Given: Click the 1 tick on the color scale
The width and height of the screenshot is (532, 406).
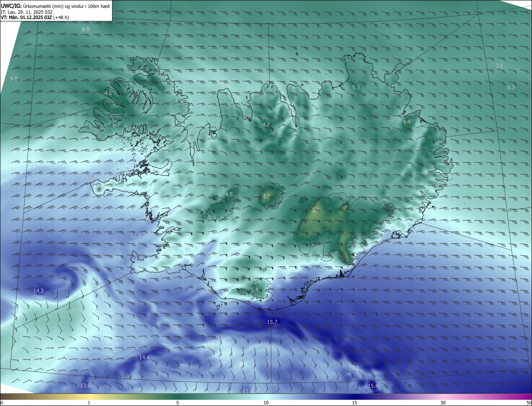Looking at the screenshot, I should [x=89, y=403].
